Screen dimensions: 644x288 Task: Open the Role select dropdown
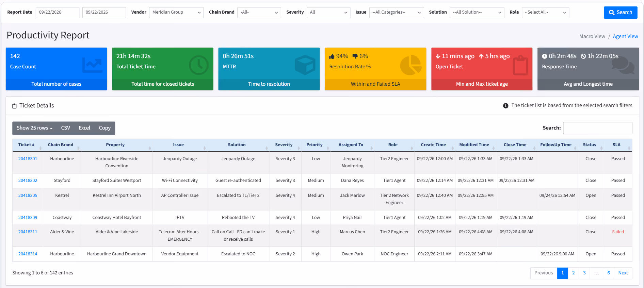point(545,12)
